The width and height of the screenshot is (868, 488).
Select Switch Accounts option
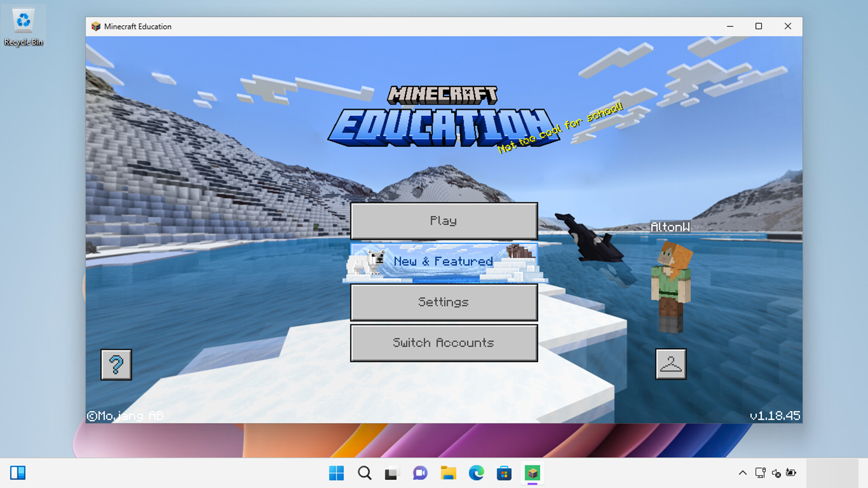coord(443,342)
